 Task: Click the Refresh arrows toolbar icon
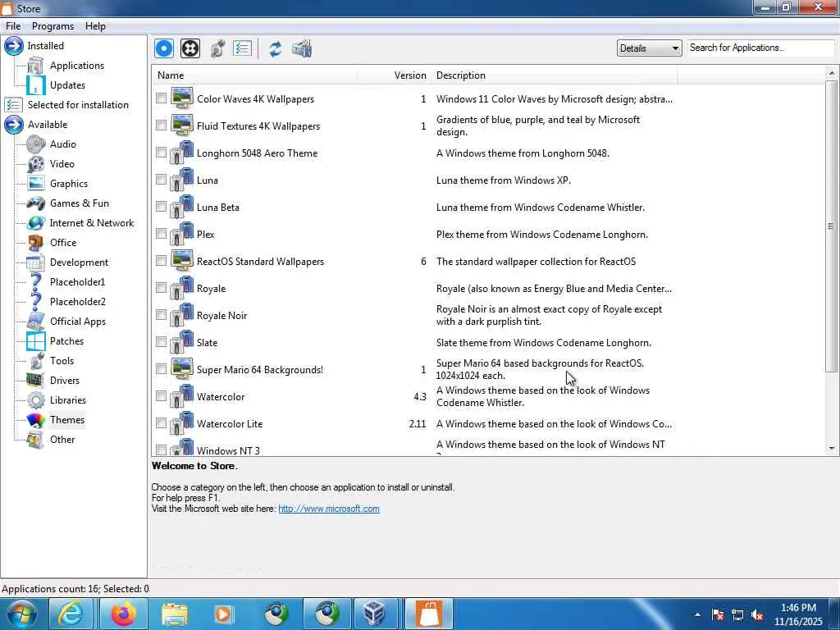pyautogui.click(x=276, y=48)
